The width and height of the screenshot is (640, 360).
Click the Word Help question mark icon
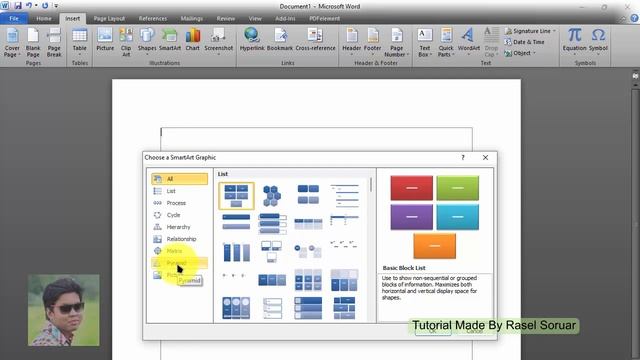pos(634,18)
